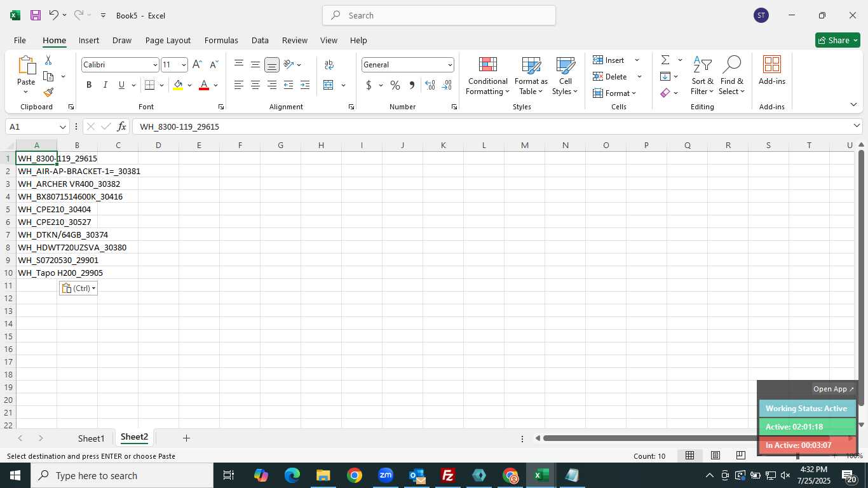Open Microsoft Edge from the taskbar
868x488 pixels.
point(292,475)
